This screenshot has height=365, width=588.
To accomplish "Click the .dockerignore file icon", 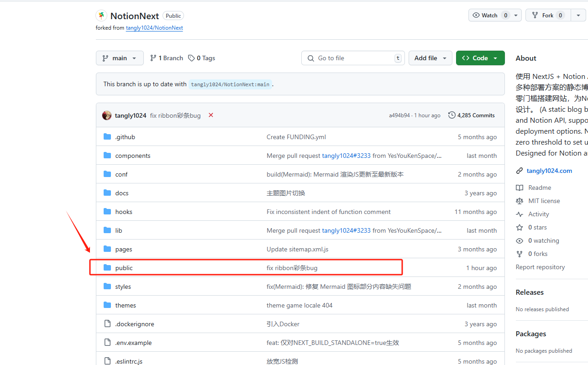I will 107,324.
